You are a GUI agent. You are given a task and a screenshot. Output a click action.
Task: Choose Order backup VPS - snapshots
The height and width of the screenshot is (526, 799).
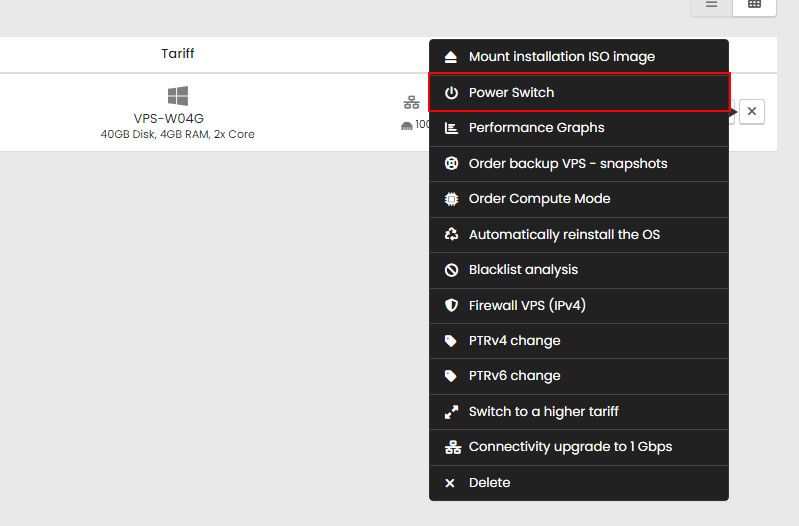579,164
